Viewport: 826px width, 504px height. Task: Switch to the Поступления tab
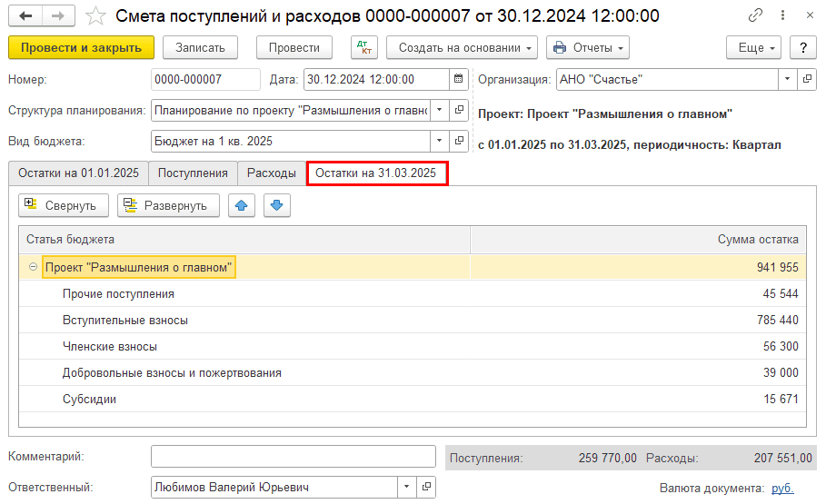(x=193, y=173)
